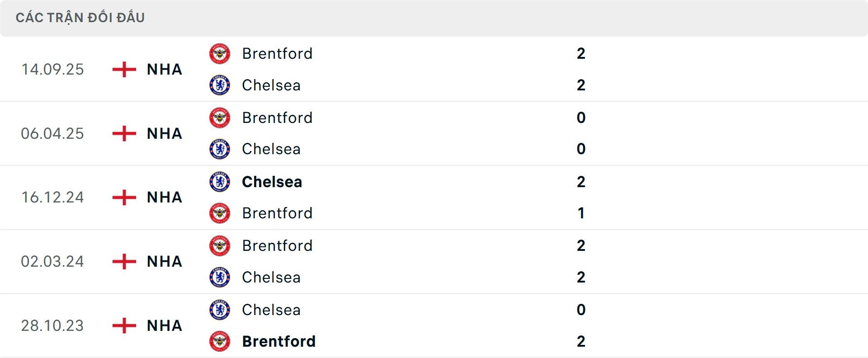Click the England flag beside NHA for 28.10.23

pos(123,325)
